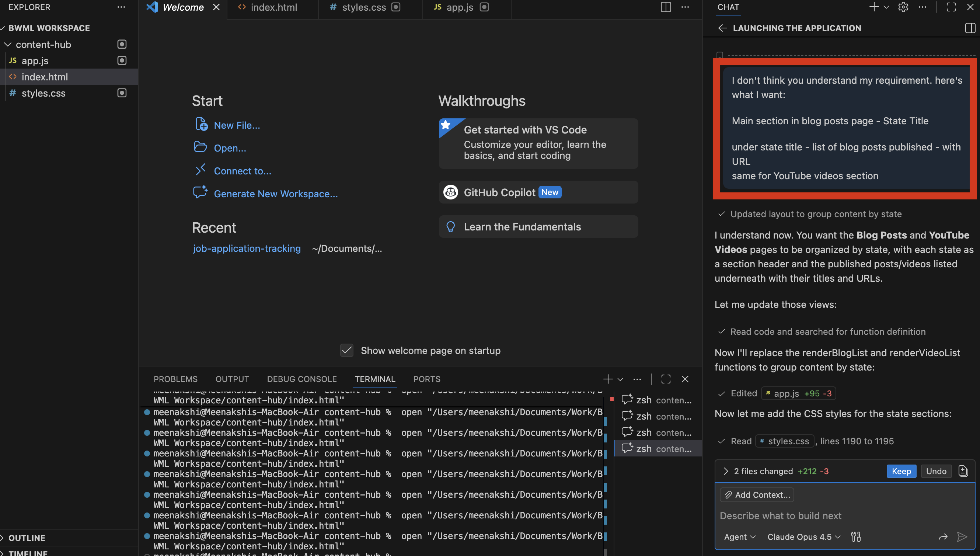Maximize the terminal panel size
The width and height of the screenshot is (980, 556).
(x=666, y=379)
